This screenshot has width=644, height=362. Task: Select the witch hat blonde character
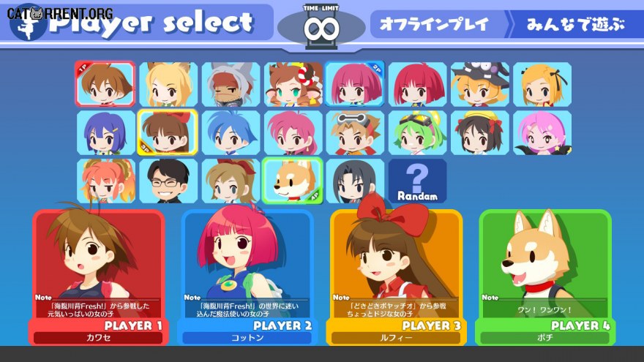[x=480, y=85]
